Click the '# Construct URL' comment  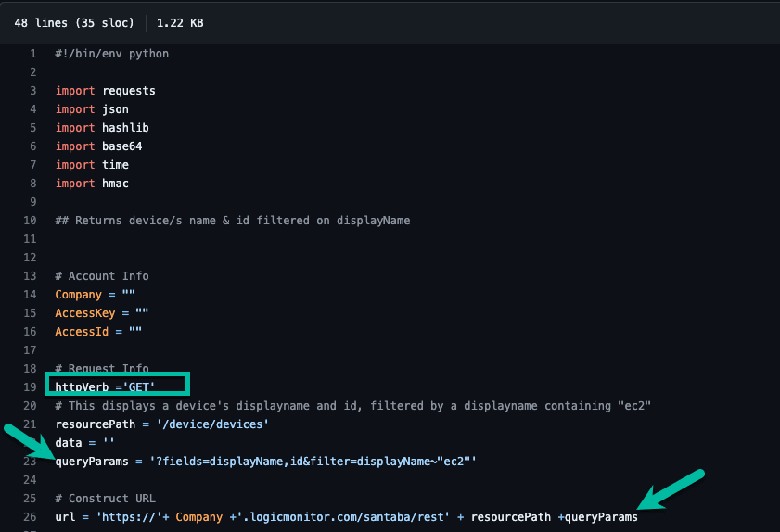click(106, 499)
